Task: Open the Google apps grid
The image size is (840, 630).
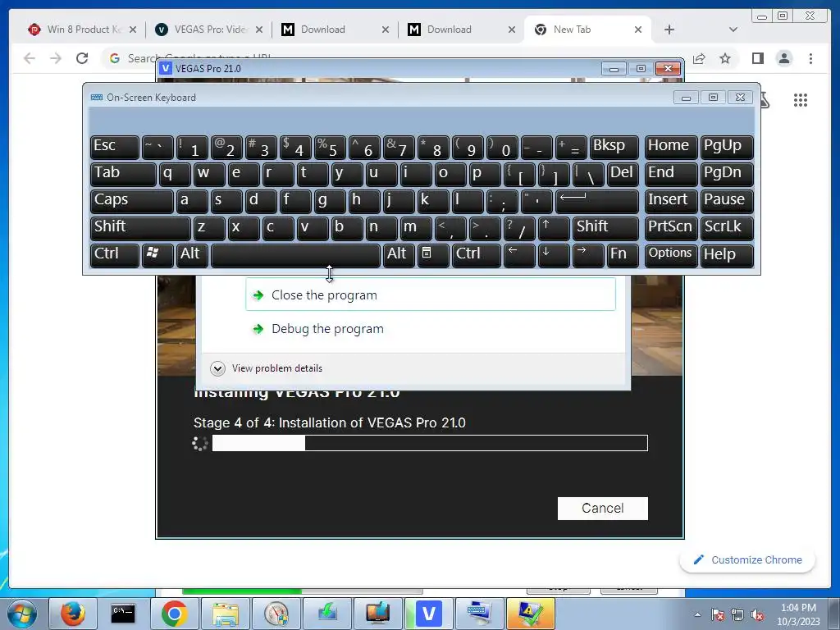Action: [x=801, y=100]
